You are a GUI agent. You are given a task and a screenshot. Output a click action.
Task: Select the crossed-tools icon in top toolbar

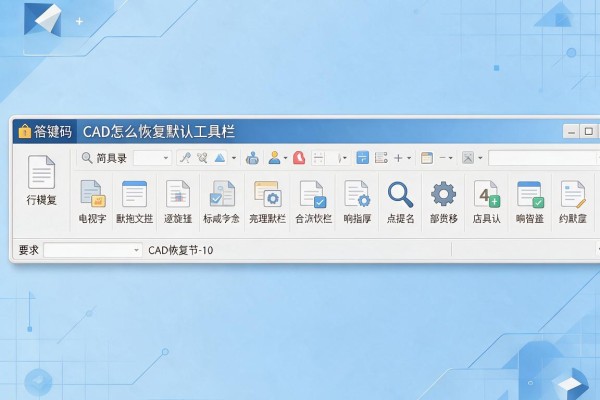pyautogui.click(x=202, y=158)
